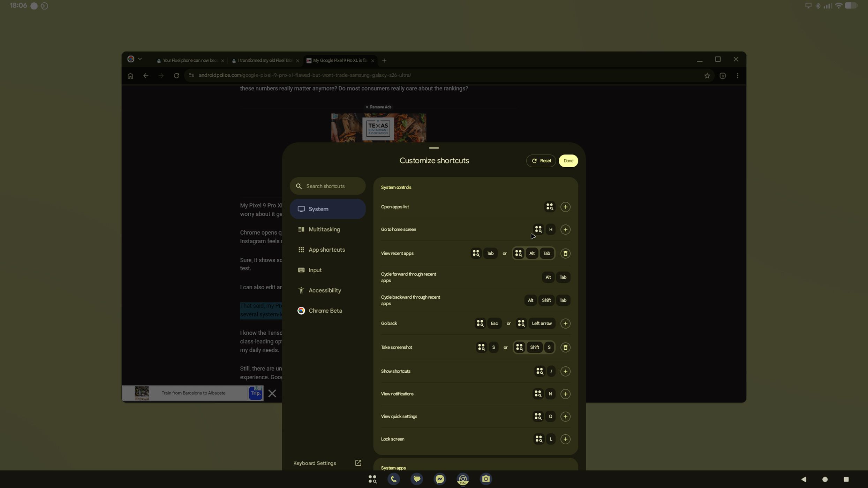
Task: Click 'Cycle backward through recent apps' label
Action: 410,300
